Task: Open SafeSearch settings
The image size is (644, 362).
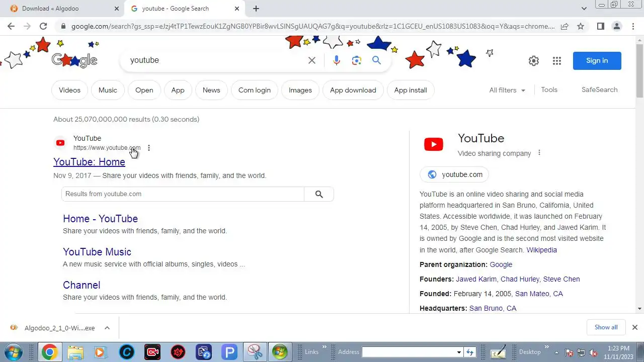Action: (599, 89)
